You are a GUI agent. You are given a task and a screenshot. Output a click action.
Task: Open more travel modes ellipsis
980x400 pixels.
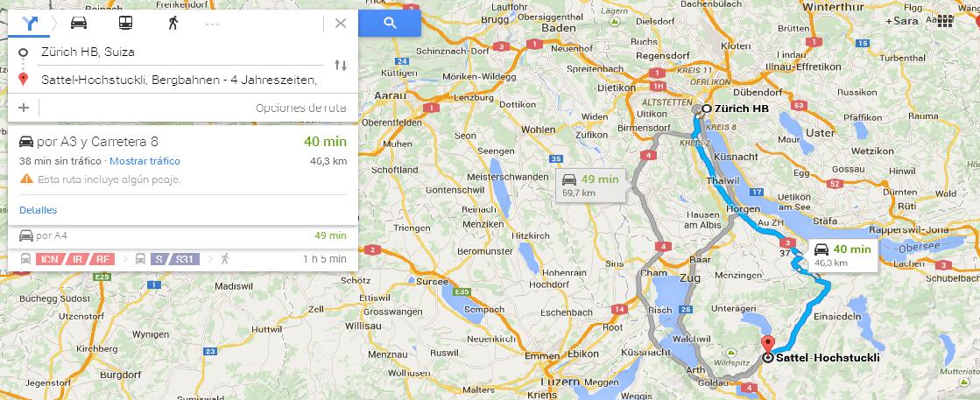tap(213, 24)
